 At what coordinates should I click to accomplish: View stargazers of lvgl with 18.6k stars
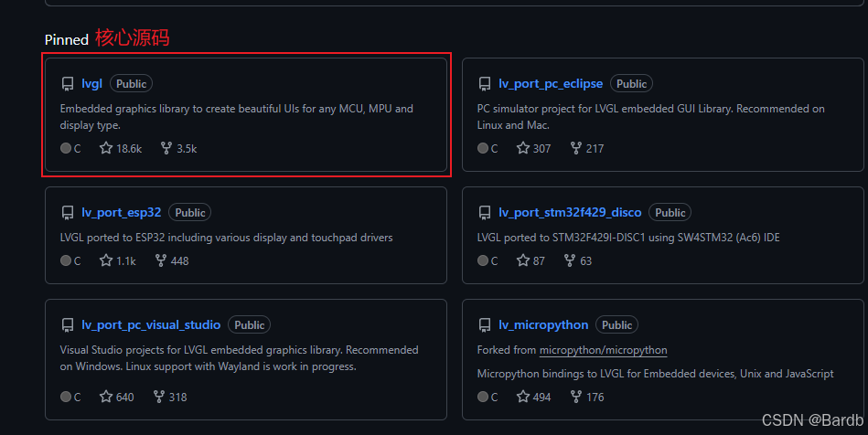[x=121, y=148]
